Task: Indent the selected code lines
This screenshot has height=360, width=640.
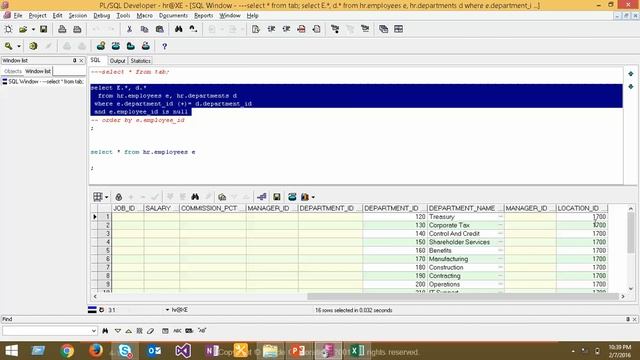Action: coord(271,29)
